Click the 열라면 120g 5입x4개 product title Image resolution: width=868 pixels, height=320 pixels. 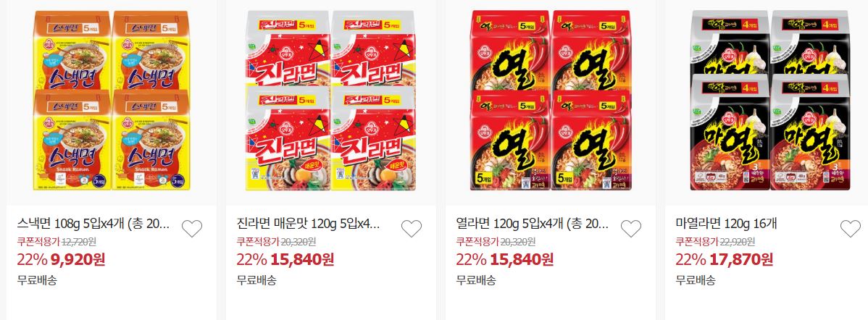[x=533, y=224]
